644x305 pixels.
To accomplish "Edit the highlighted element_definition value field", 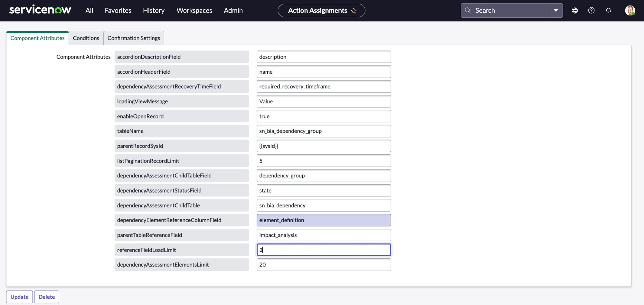I will 324,220.
